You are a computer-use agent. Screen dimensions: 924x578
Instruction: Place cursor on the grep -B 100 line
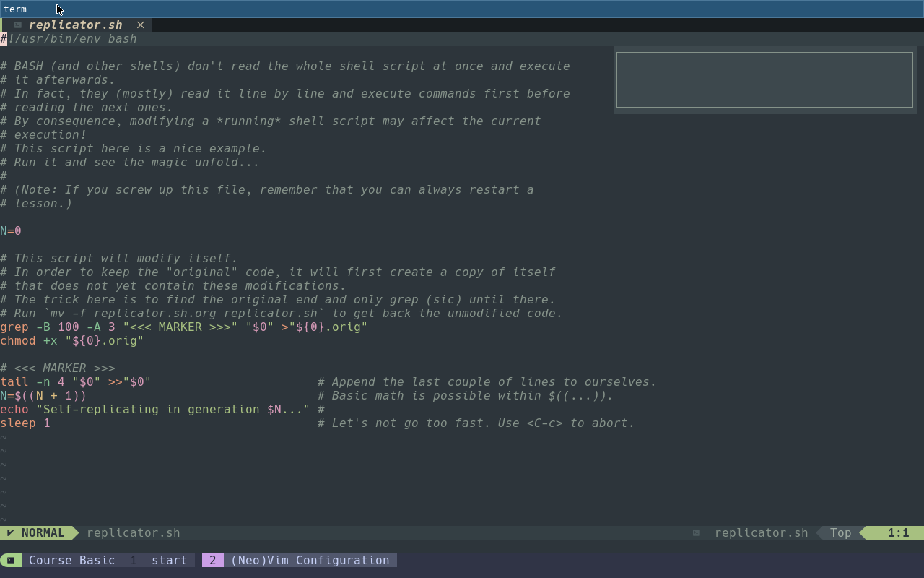[184, 327]
